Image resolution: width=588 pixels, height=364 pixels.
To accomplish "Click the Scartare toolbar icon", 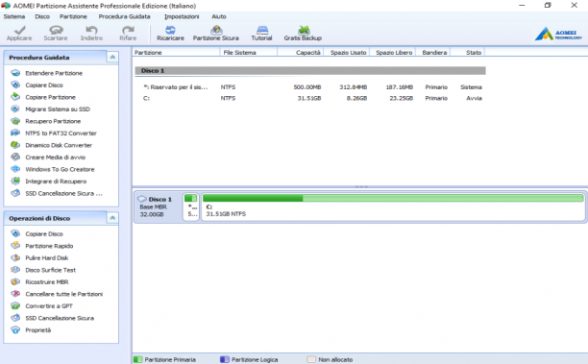I will (x=56, y=30).
